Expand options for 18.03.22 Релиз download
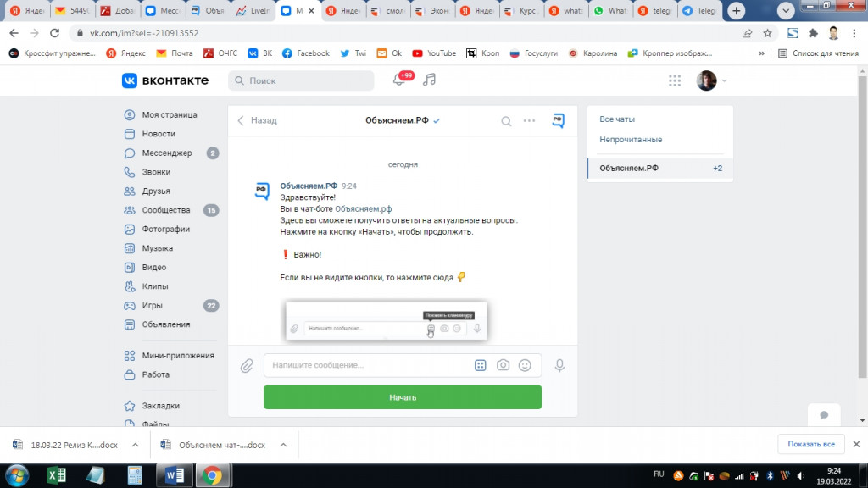This screenshot has width=868, height=488. 135,445
